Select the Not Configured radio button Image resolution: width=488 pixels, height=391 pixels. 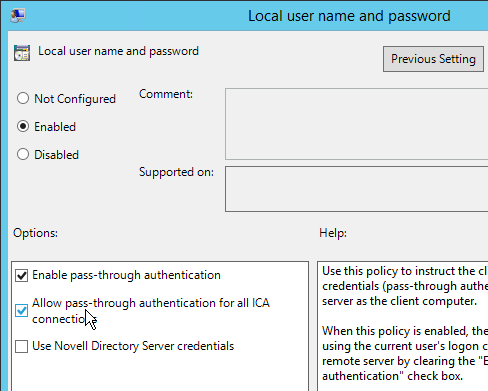pyautogui.click(x=23, y=98)
